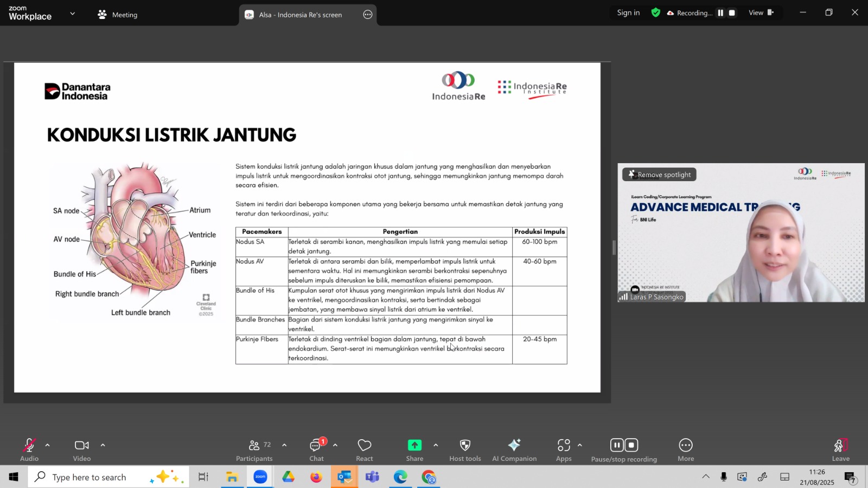Viewport: 868px width, 488px height.
Task: Select the Alsa - Indonesia Re's screen tab
Action: [300, 15]
